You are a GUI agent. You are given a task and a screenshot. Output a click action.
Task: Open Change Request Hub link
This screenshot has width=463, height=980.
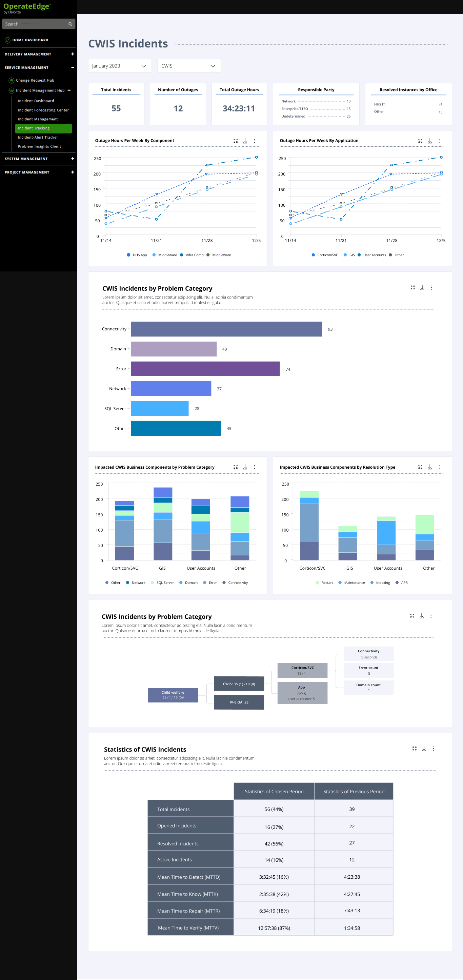[35, 80]
